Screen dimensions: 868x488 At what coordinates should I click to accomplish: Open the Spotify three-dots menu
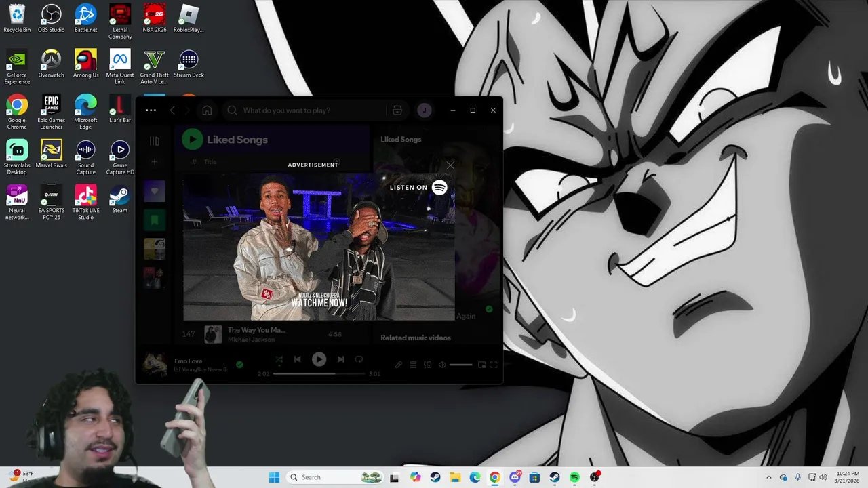[x=151, y=110]
